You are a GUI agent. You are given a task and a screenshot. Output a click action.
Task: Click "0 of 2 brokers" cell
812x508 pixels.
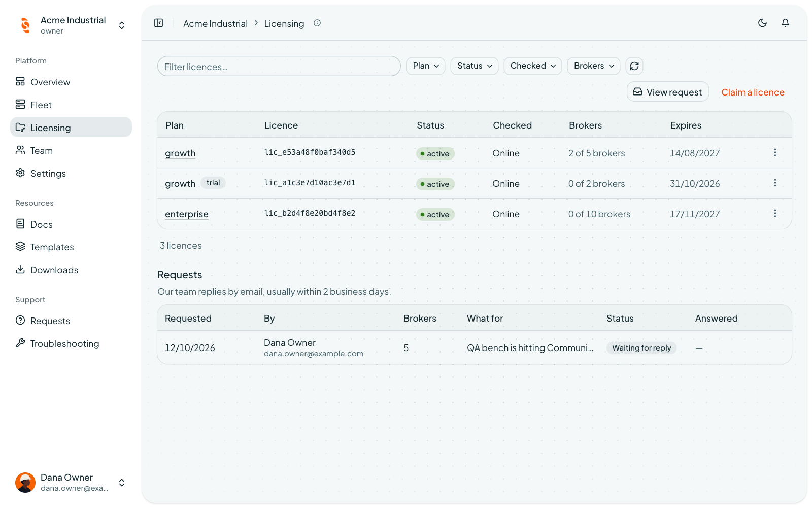coord(597,184)
